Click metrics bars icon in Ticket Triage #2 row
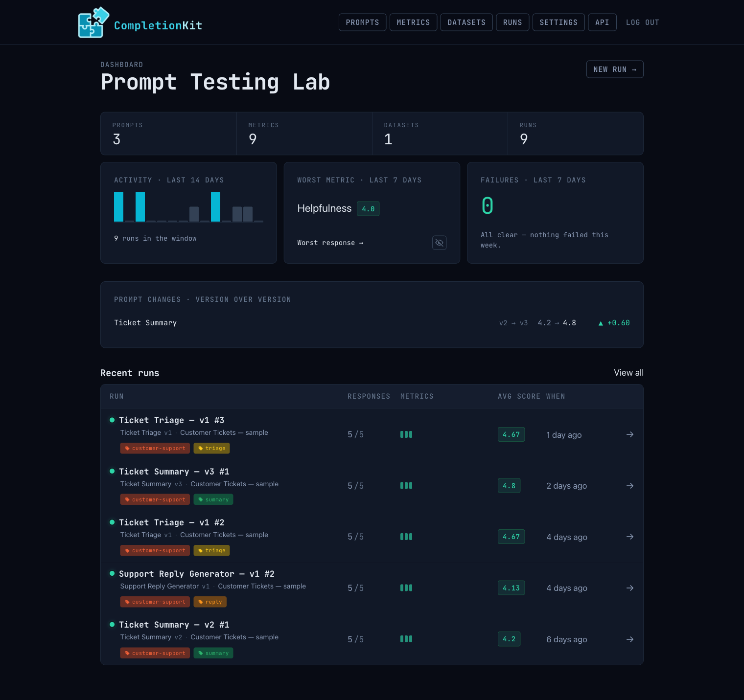 (406, 537)
